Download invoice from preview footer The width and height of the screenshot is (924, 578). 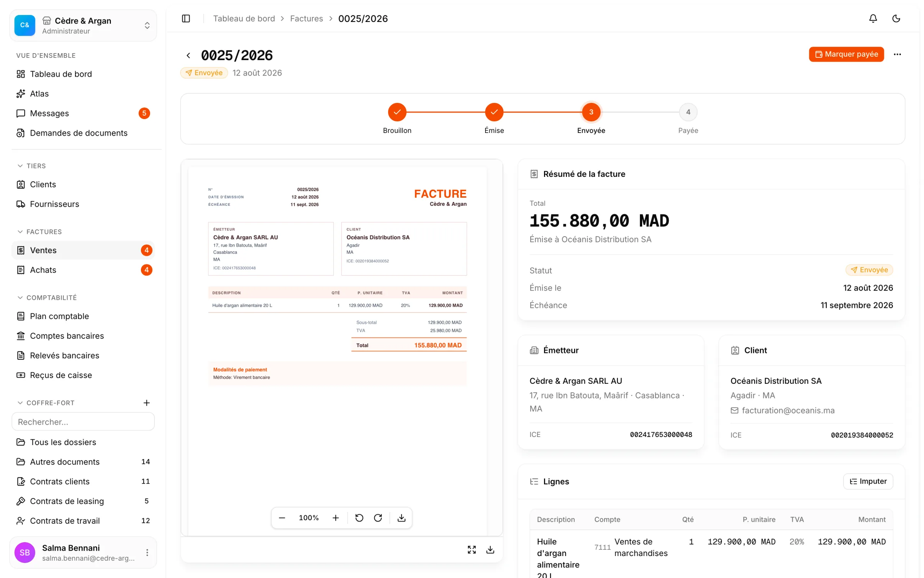[490, 550]
